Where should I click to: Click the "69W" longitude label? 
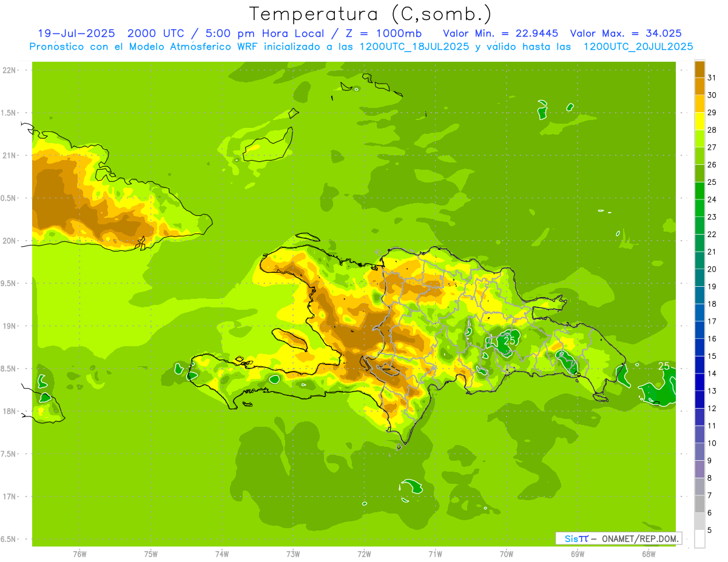pyautogui.click(x=578, y=554)
